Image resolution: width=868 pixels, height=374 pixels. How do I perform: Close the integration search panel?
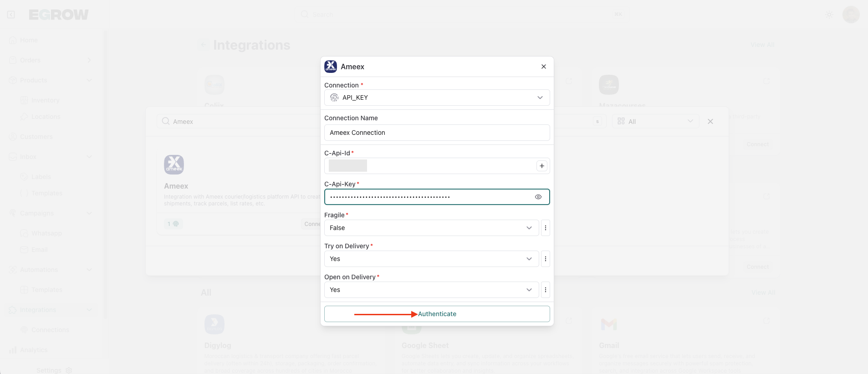click(x=710, y=122)
